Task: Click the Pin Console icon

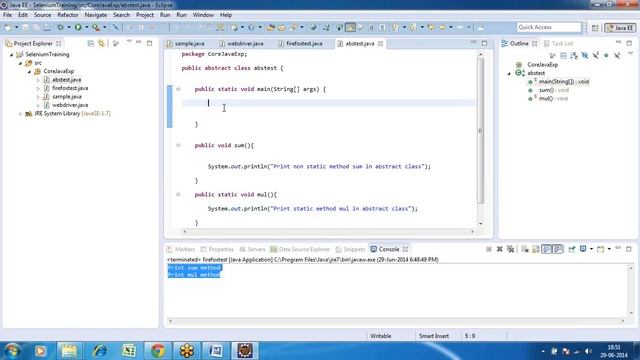Action: tap(572, 249)
